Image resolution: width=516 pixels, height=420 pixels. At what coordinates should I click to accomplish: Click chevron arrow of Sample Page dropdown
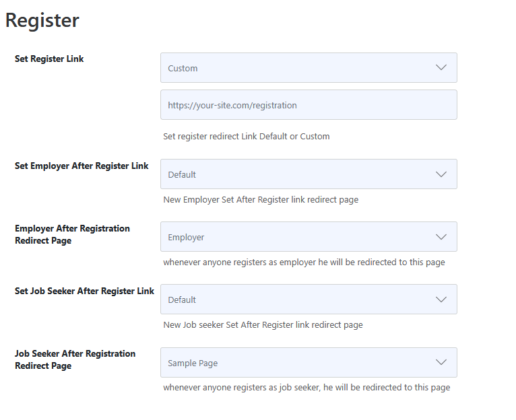tap(441, 362)
